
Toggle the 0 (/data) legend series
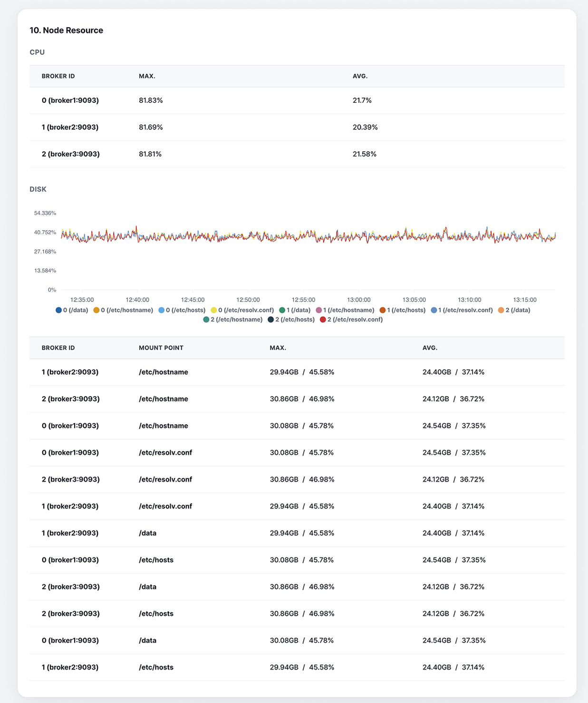tap(72, 310)
